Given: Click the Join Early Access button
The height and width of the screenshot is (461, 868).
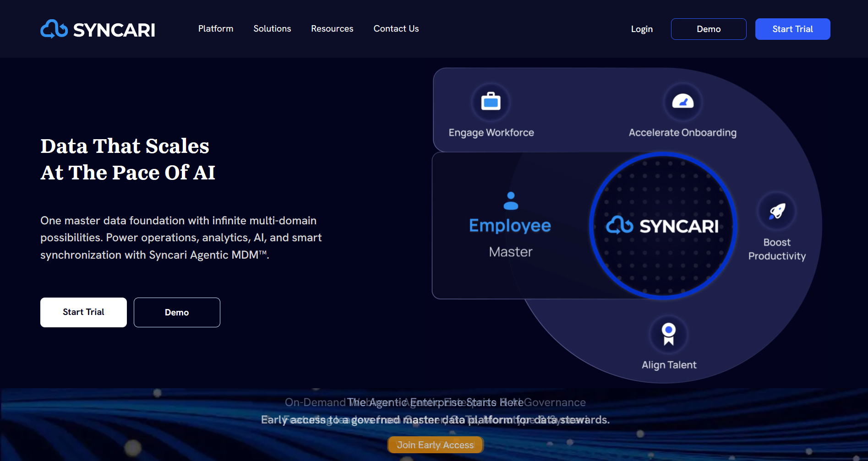Looking at the screenshot, I should pos(435,445).
